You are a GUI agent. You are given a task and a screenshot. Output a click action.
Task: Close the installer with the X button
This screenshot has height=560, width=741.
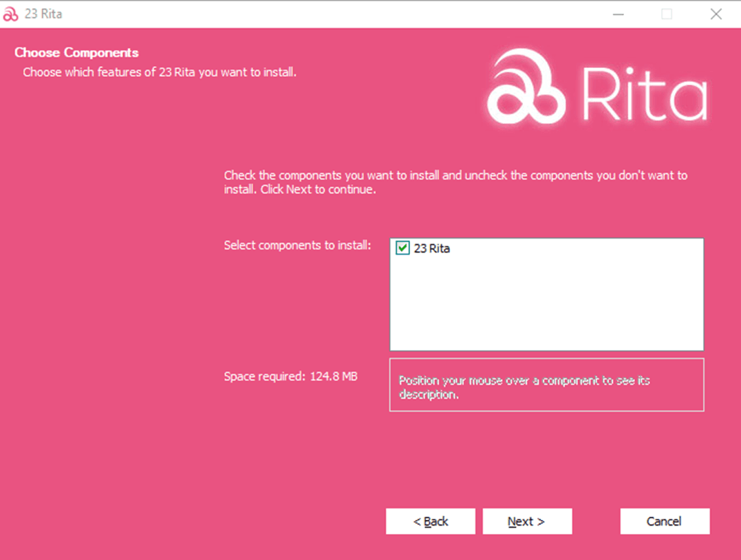coord(716,14)
